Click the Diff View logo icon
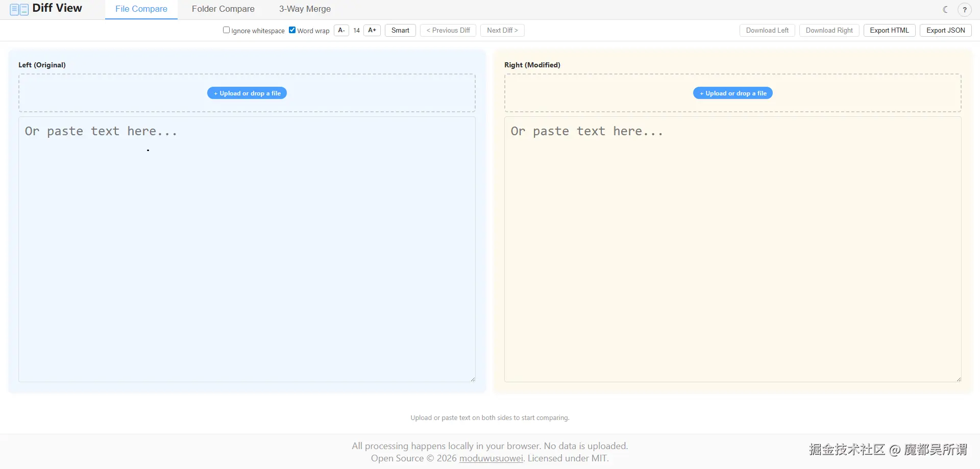Image resolution: width=980 pixels, height=469 pixels. tap(19, 9)
